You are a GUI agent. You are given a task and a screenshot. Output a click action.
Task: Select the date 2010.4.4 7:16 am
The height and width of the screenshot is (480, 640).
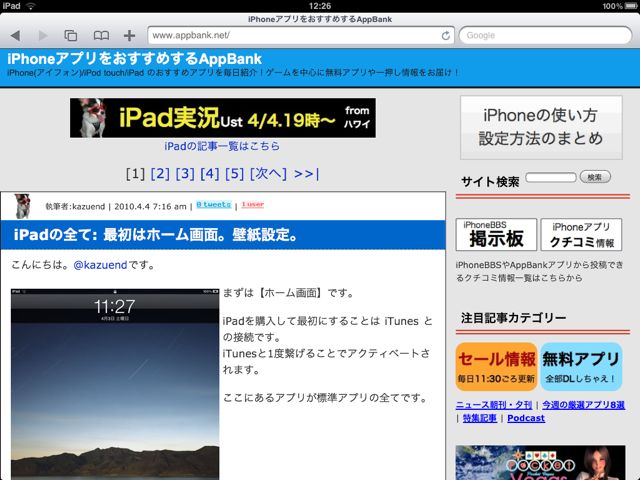point(150,207)
